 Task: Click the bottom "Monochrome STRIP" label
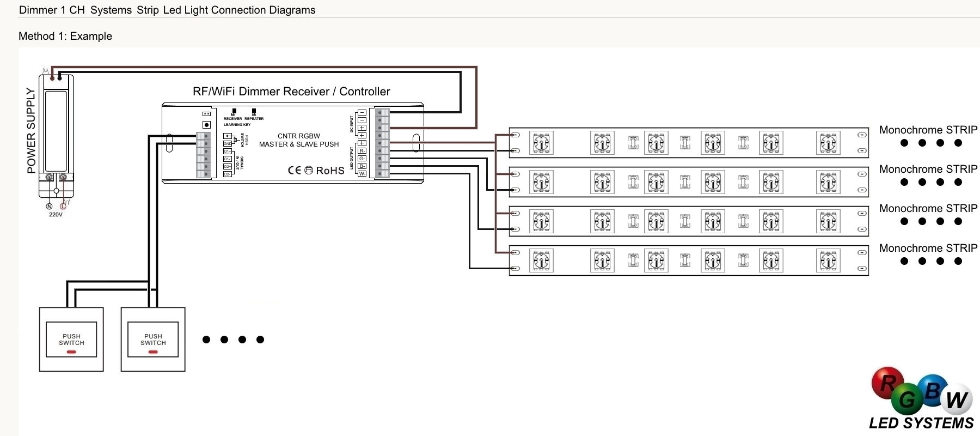point(928,249)
